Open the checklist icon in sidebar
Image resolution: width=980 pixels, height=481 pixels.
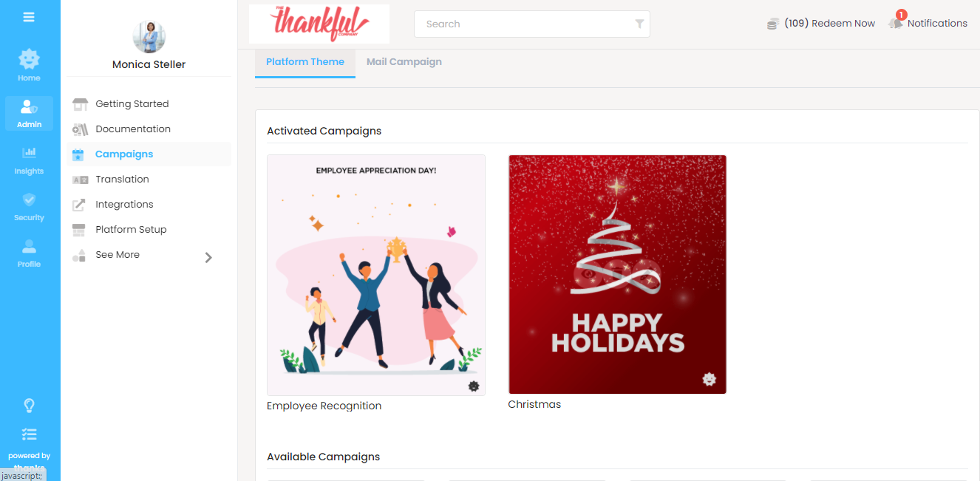click(29, 434)
